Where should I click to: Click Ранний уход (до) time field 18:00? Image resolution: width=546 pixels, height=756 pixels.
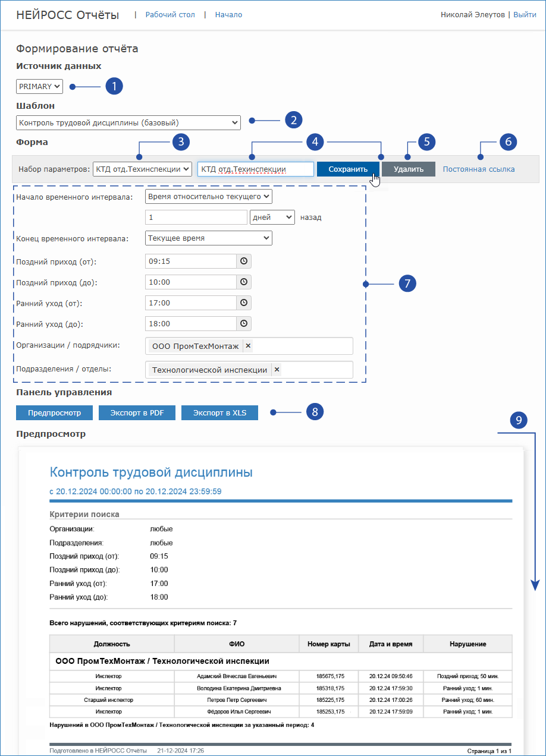pos(192,324)
